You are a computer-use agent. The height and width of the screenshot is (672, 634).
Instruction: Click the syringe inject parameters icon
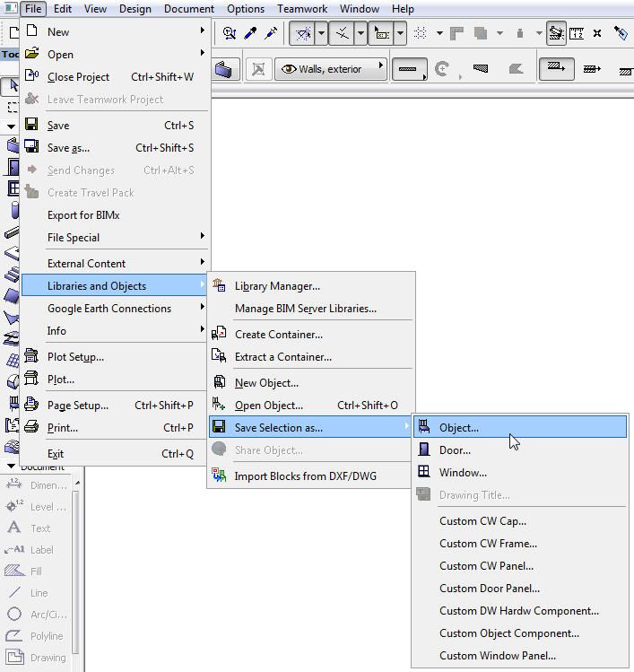pos(271,33)
